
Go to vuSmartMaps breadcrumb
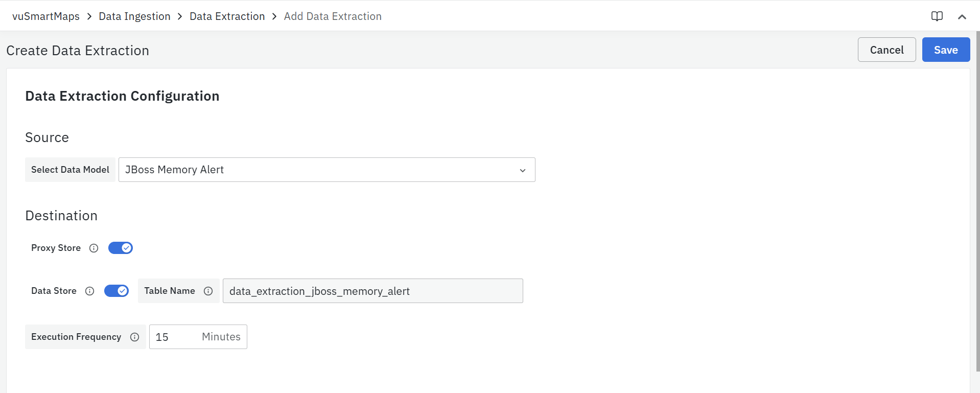click(46, 16)
